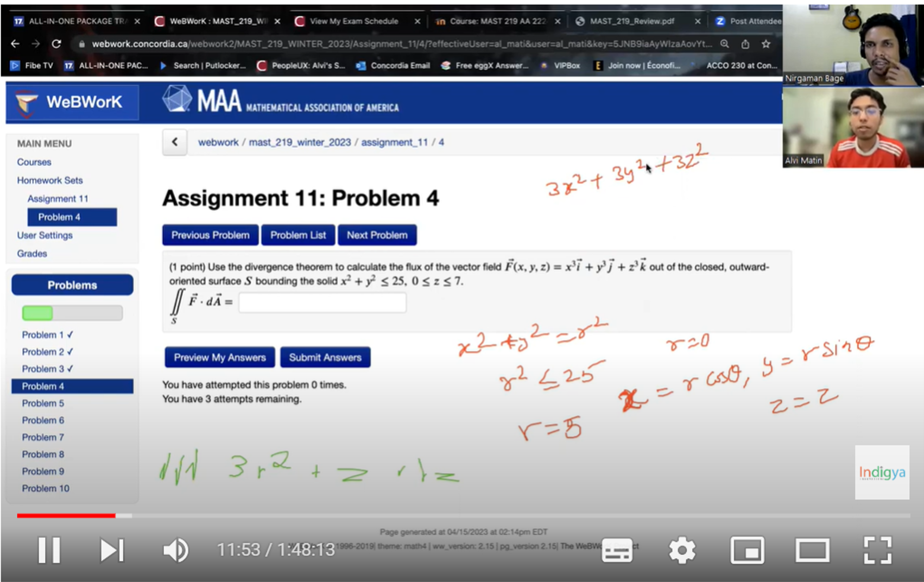The width and height of the screenshot is (924, 582).
Task: Switch to View My Exam Schedule tab
Action: click(354, 21)
